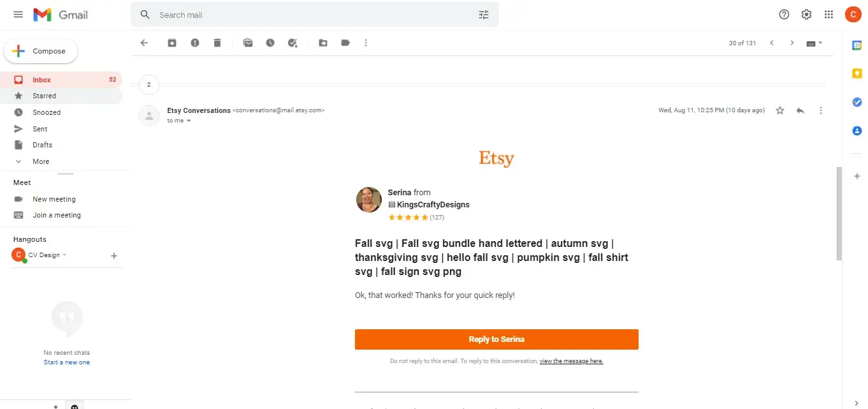Snooze this email with clock icon

(270, 43)
